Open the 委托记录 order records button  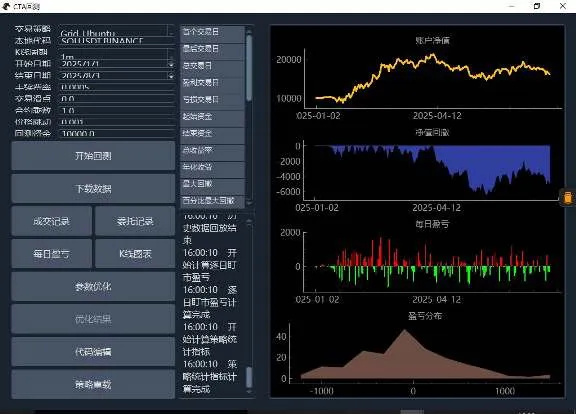135,221
